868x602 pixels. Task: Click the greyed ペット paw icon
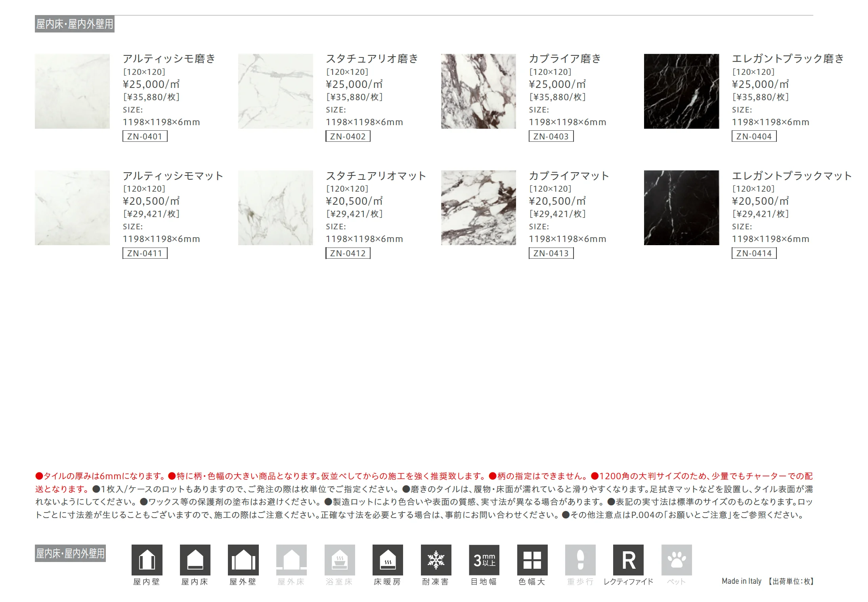[677, 560]
